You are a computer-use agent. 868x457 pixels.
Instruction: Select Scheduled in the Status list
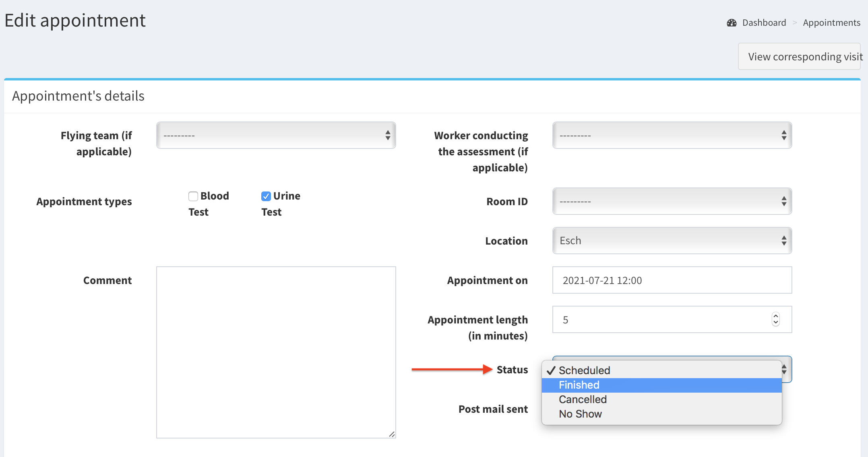[x=584, y=371]
